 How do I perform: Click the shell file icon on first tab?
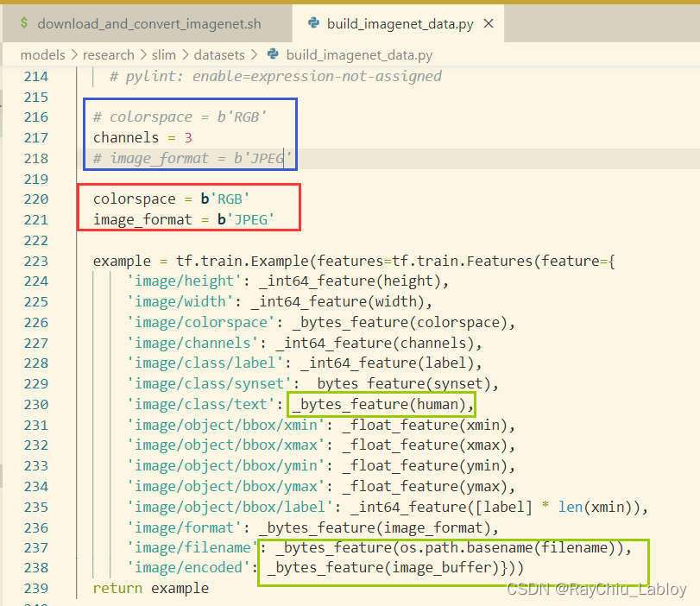24,23
